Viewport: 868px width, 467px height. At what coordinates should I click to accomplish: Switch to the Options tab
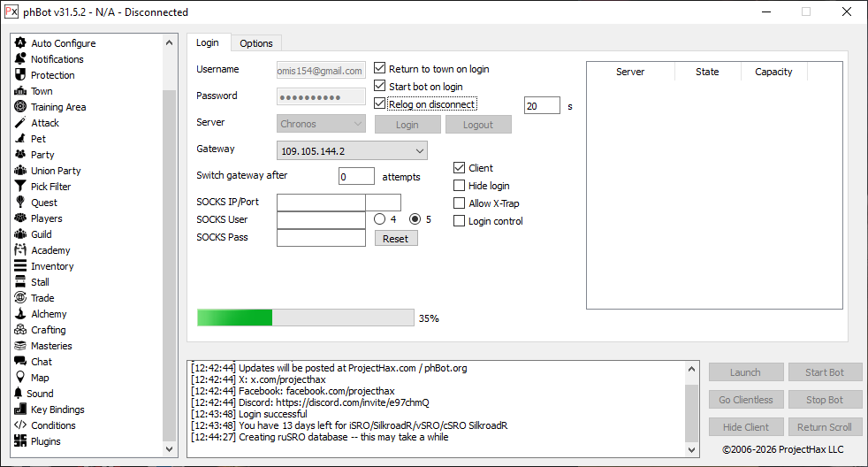[x=256, y=43]
